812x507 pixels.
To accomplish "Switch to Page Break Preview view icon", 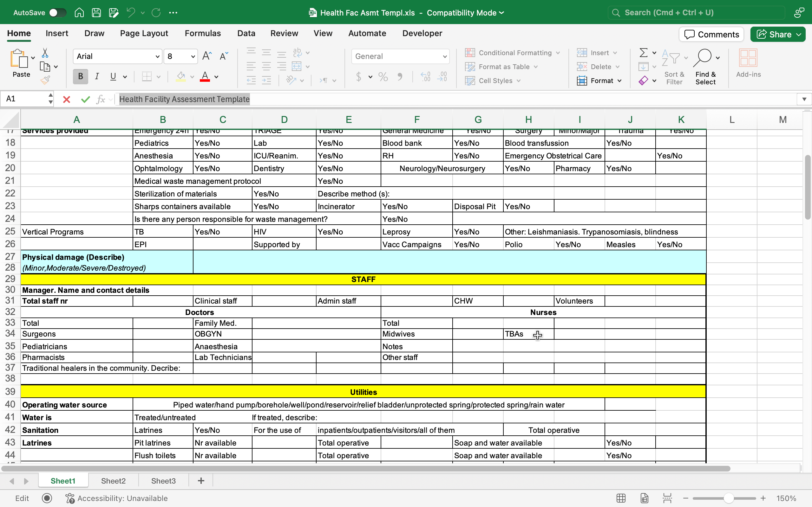I will tap(667, 498).
